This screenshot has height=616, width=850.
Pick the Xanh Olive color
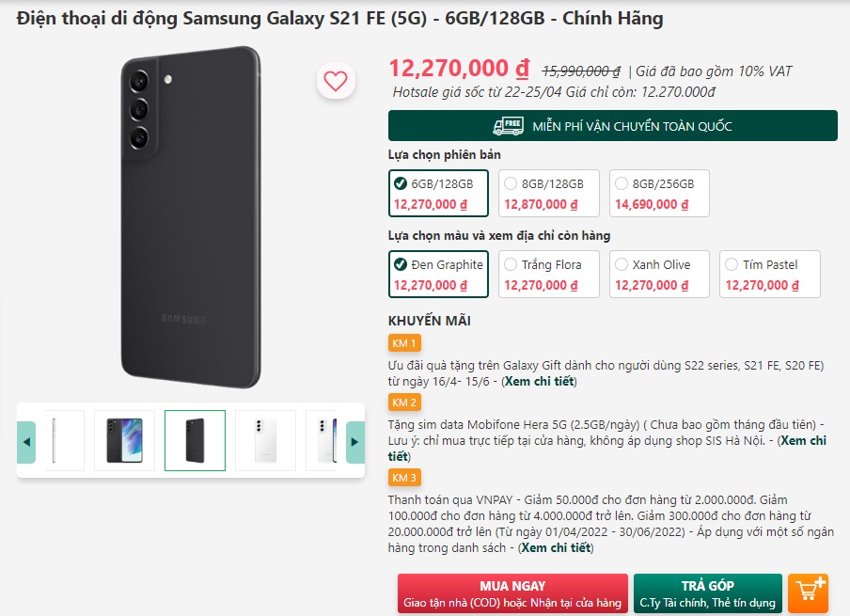tap(659, 274)
